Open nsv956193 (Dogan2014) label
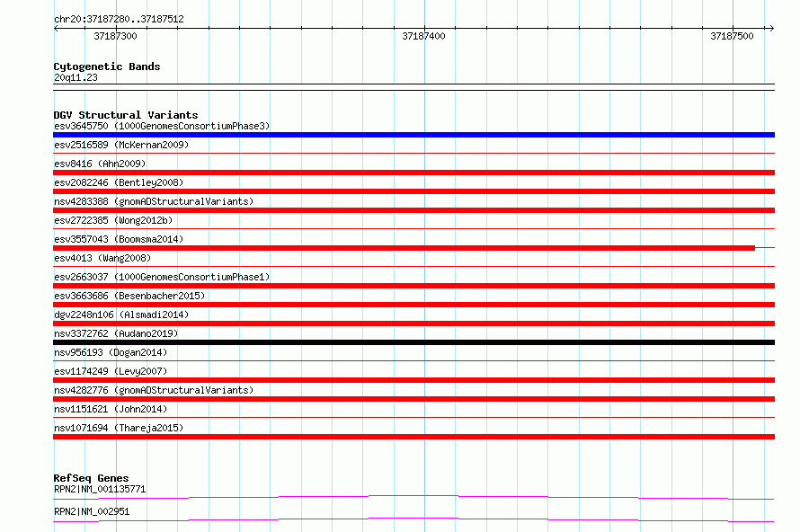 [x=111, y=352]
